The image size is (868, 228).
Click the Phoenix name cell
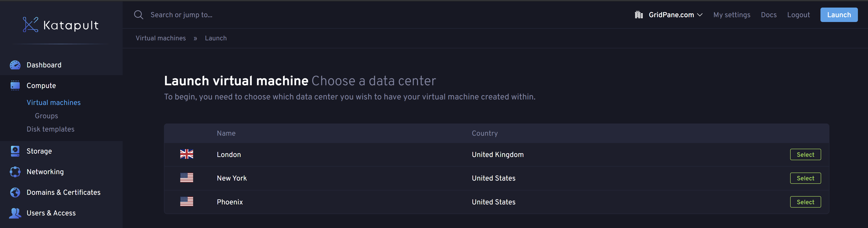pos(230,202)
